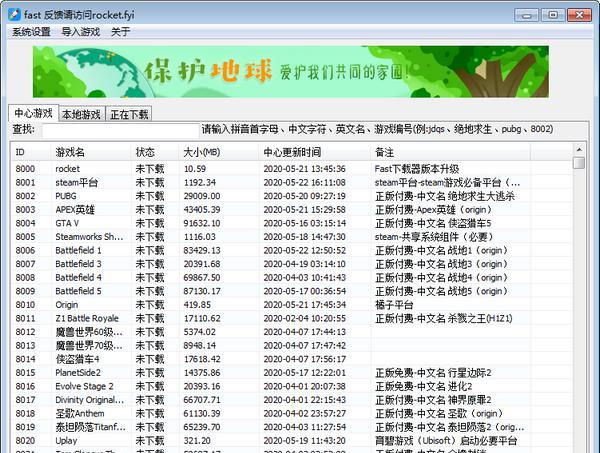600x453 pixels.
Task: Click size value 321.20
Action: point(197,440)
